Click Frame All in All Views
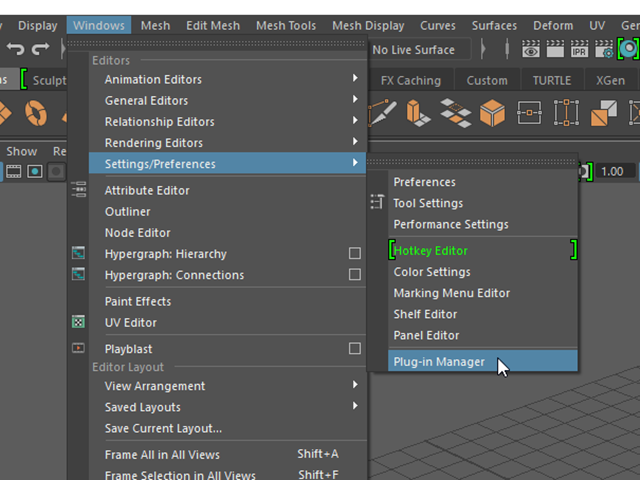The width and height of the screenshot is (640, 480). pos(227,454)
